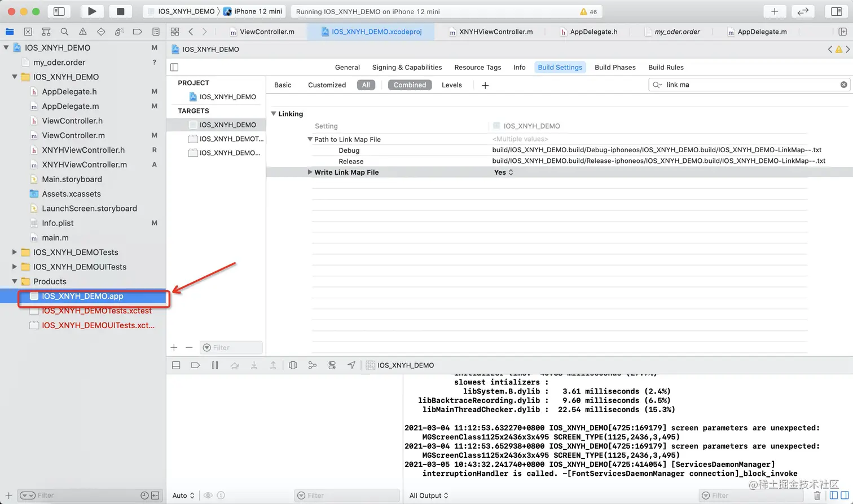Select IOS_XNYH_DEMO.app in Products

coord(83,296)
